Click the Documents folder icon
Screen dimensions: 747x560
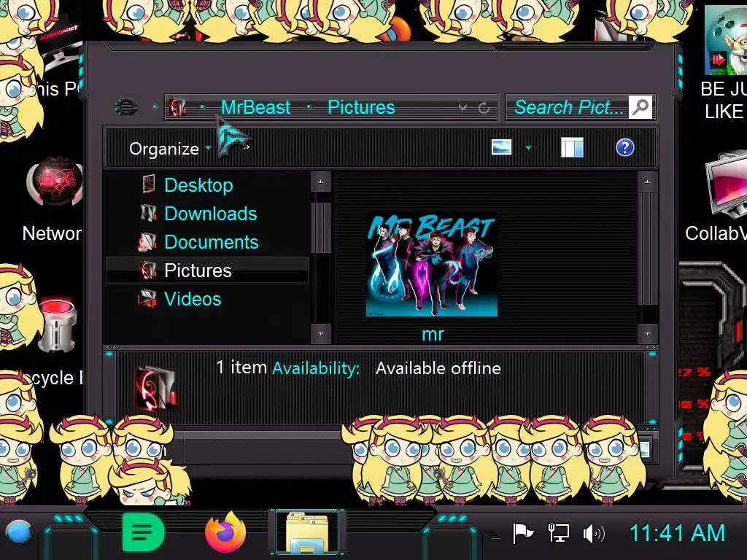click(147, 241)
